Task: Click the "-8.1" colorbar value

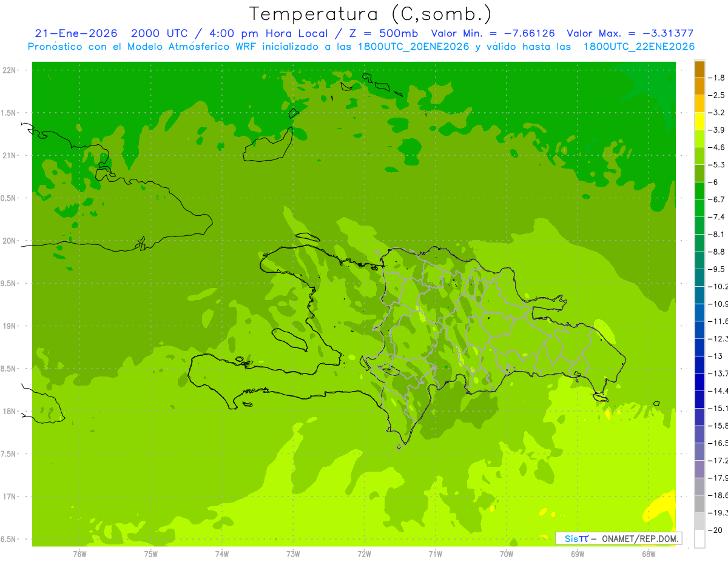Action: tap(717, 234)
